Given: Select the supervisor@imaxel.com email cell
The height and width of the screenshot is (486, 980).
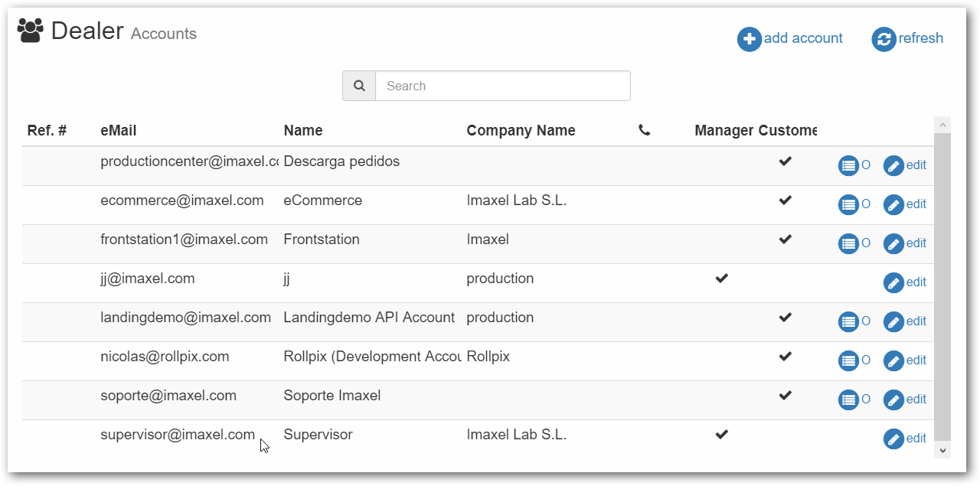Looking at the screenshot, I should coord(178,435).
